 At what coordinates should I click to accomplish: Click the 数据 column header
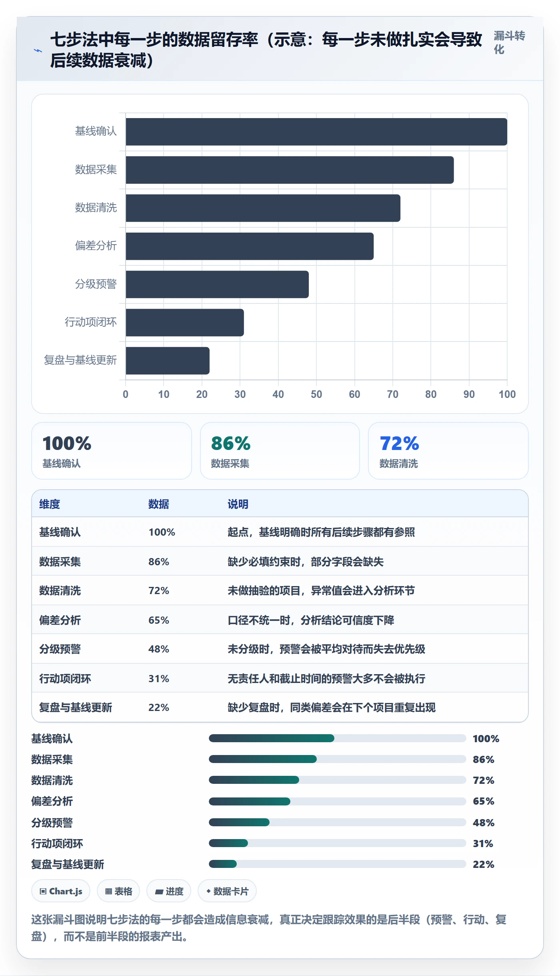coord(159,504)
